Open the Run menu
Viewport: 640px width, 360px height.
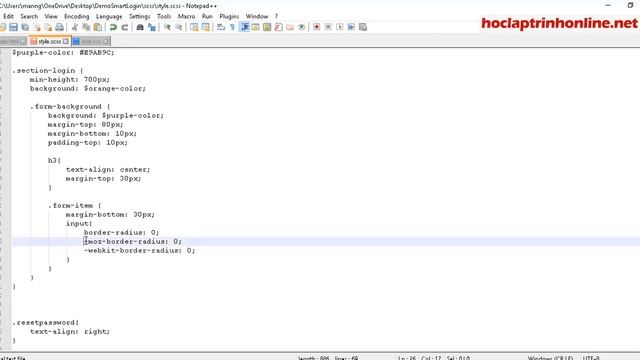coord(207,16)
